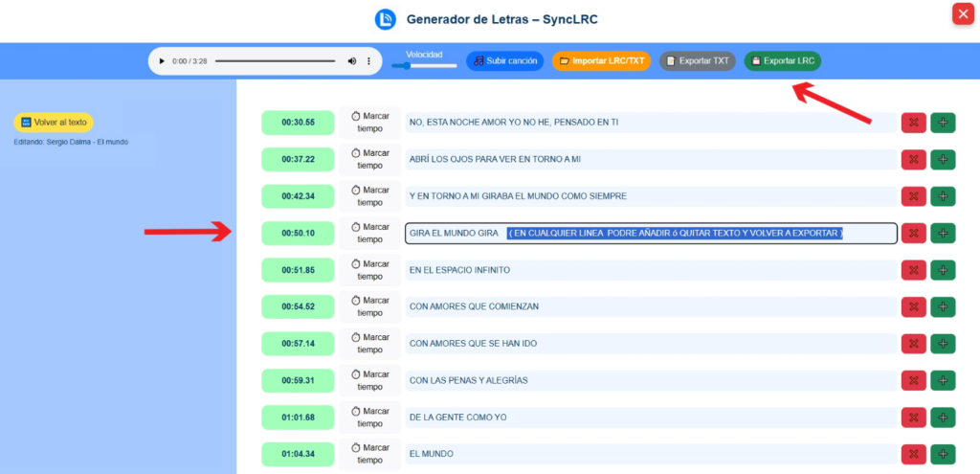Edit the GIRA EL MUNDO GIRA text field
Image resolution: width=980 pixels, height=474 pixels.
pyautogui.click(x=651, y=233)
